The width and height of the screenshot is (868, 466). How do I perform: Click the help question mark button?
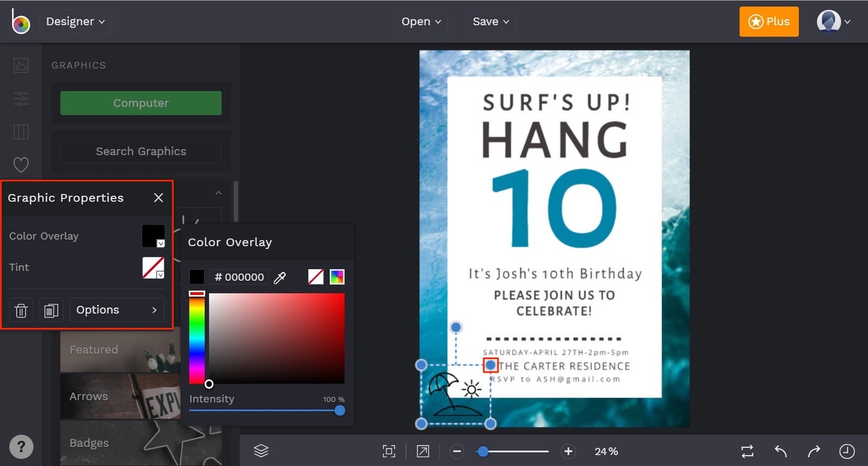(22, 446)
